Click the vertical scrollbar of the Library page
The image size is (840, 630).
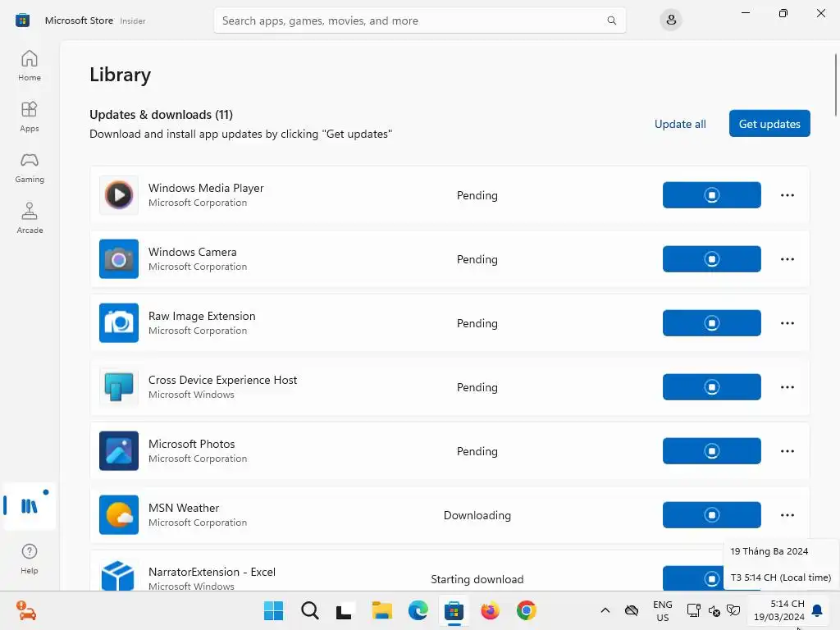click(x=834, y=84)
